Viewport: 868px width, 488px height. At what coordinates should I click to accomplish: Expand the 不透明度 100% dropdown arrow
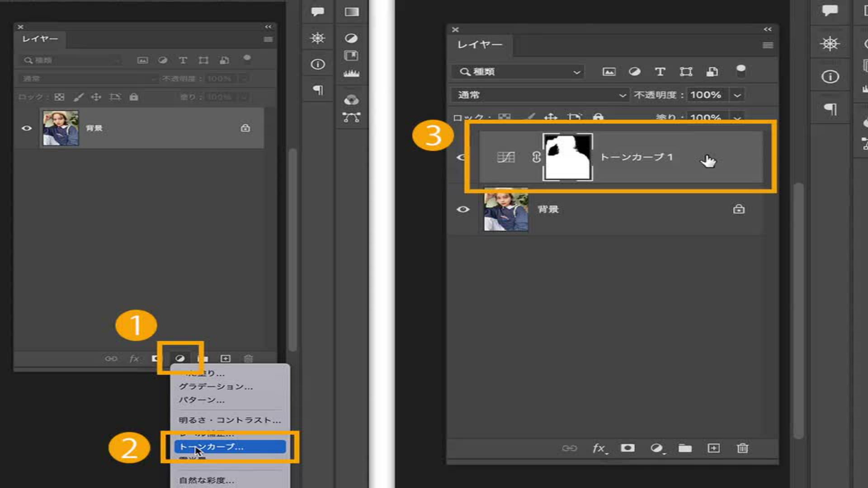pos(737,95)
